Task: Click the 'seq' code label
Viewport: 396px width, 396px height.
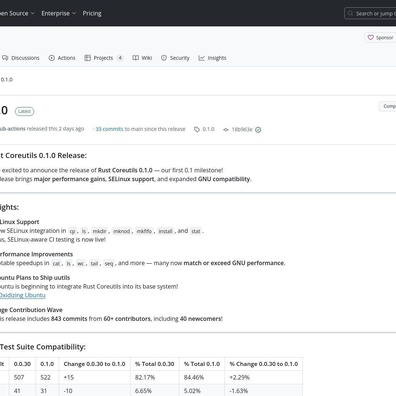Action: click(x=109, y=264)
